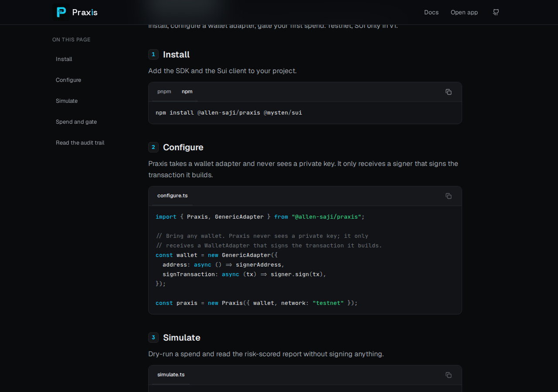This screenshot has height=392, width=558.
Task: Jump to Configure in sidebar
Action: 68,80
